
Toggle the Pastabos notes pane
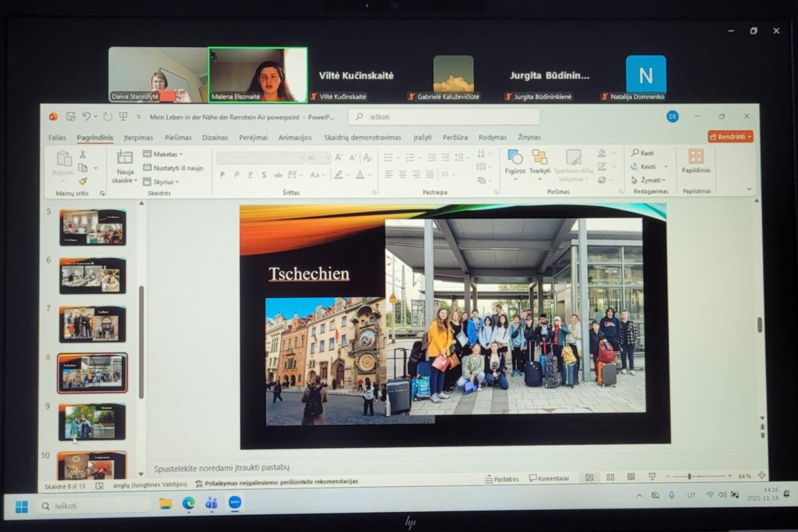click(x=502, y=478)
